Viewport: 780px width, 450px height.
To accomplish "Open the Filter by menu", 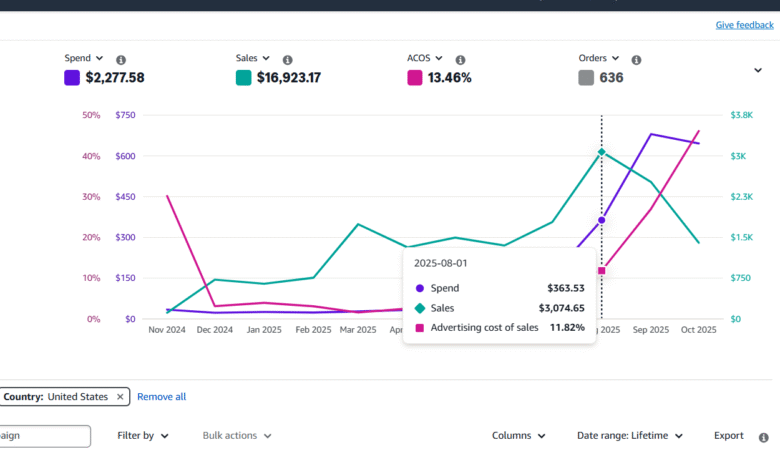I will [142, 436].
